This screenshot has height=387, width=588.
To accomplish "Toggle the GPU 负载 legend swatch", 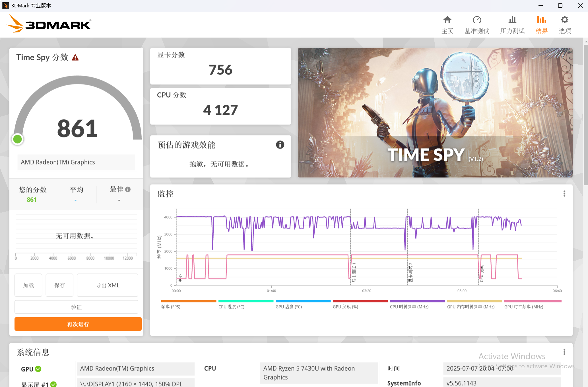I will coord(360,301).
